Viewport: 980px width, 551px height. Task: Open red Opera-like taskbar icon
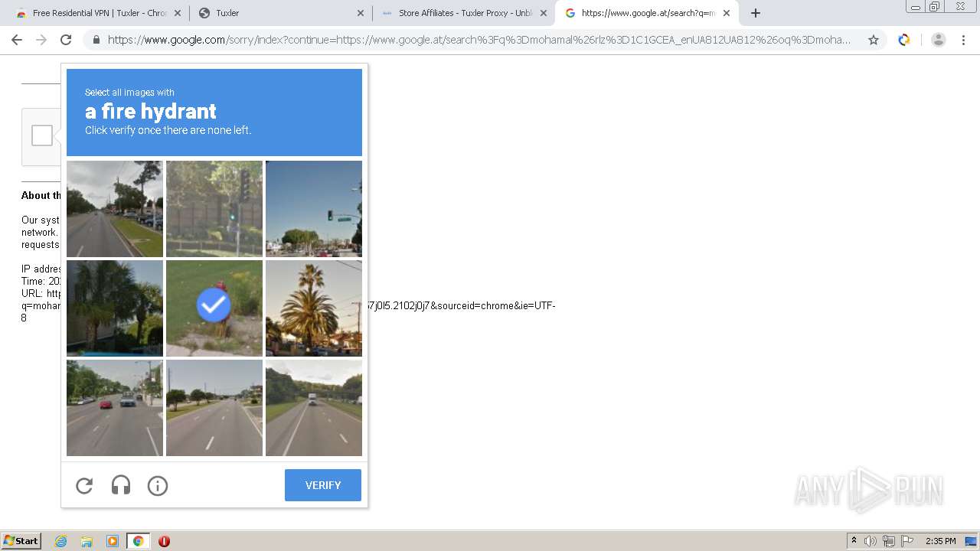(x=164, y=541)
